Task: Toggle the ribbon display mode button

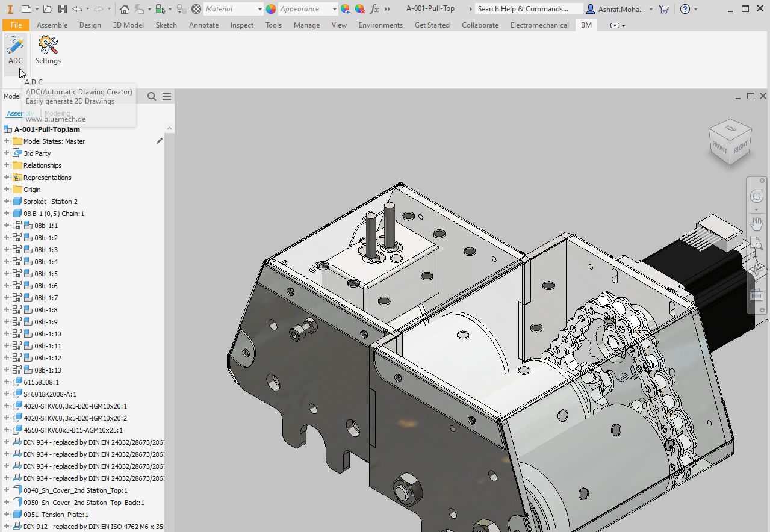Action: pos(614,25)
